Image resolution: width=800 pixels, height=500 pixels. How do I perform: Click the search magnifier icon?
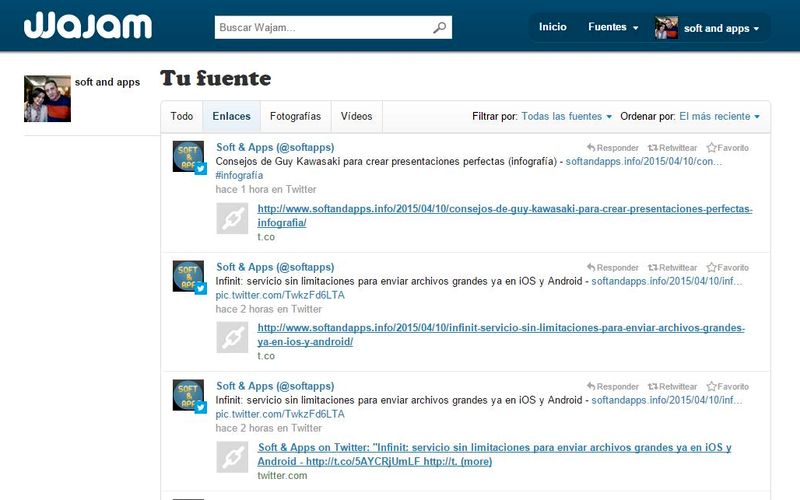pos(439,28)
